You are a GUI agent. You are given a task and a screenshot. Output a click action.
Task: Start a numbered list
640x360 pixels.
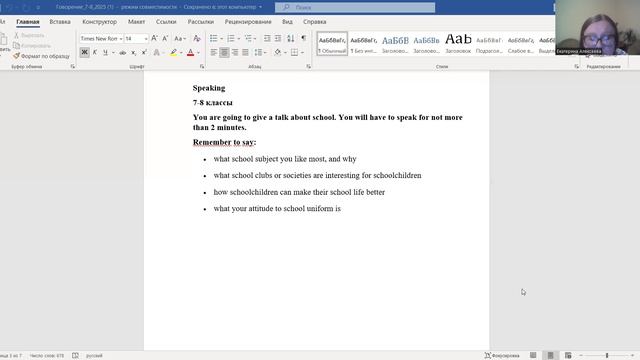pyautogui.click(x=231, y=38)
